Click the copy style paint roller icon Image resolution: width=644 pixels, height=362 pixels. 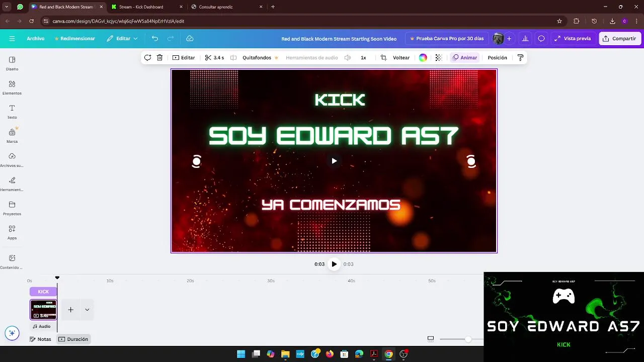pos(521,58)
